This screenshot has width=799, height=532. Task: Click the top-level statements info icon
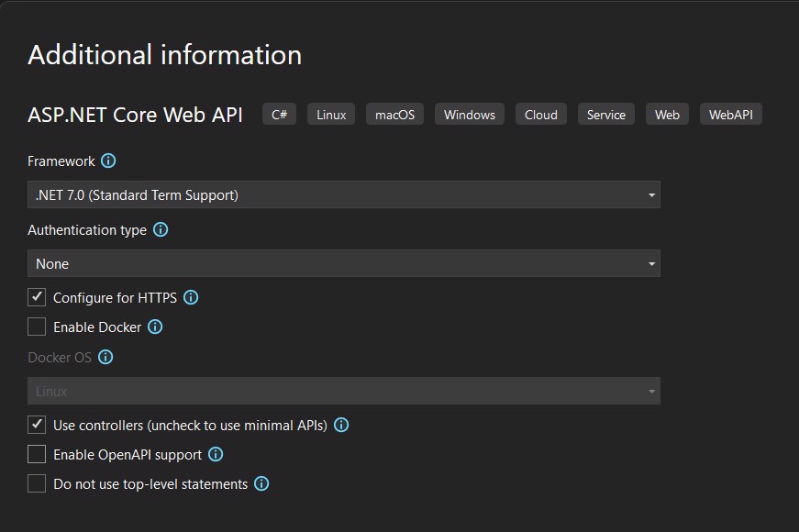pyautogui.click(x=261, y=483)
